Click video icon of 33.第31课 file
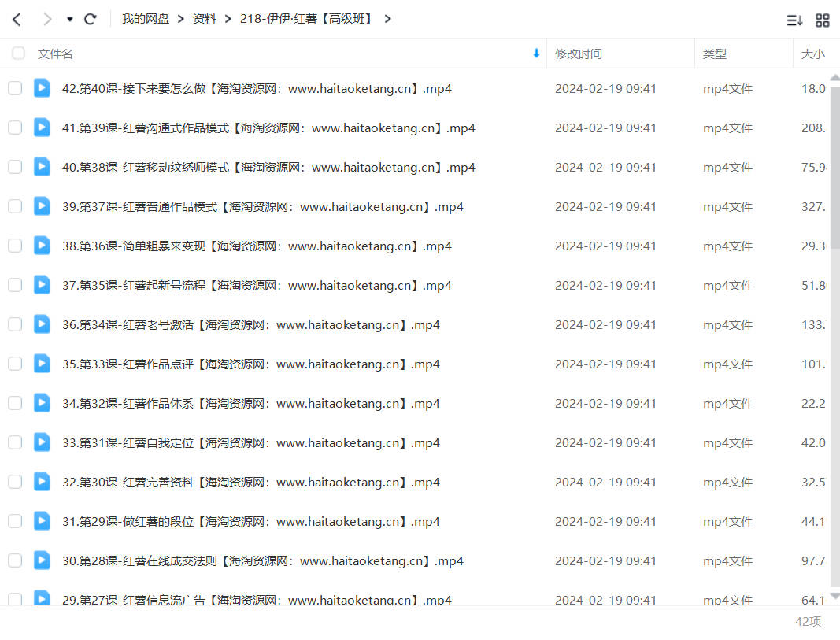840x640 pixels. 42,442
